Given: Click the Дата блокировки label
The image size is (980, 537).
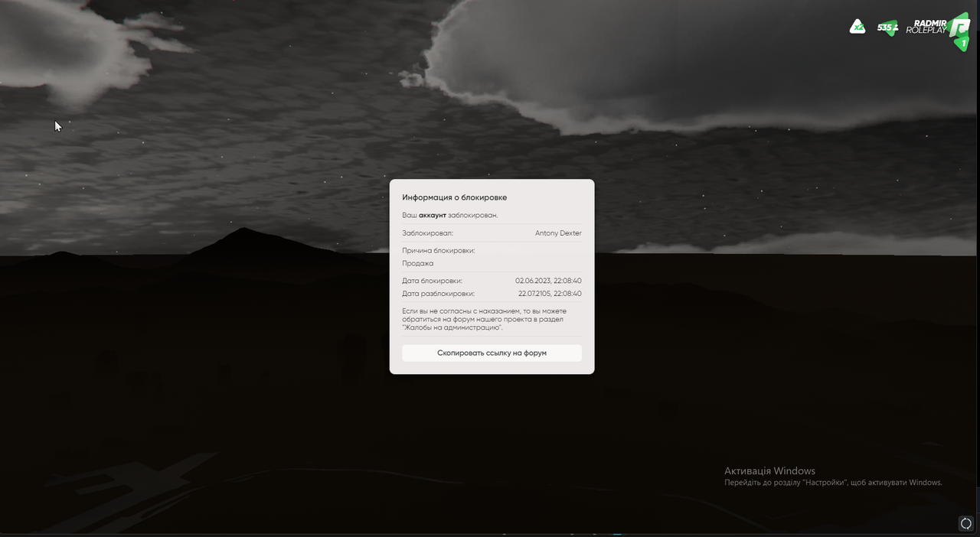Looking at the screenshot, I should click(x=433, y=281).
